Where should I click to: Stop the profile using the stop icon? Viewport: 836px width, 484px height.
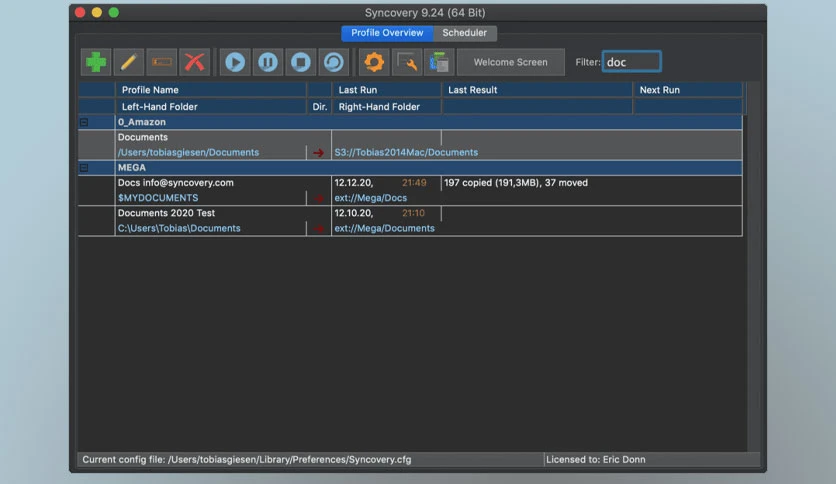pos(301,62)
